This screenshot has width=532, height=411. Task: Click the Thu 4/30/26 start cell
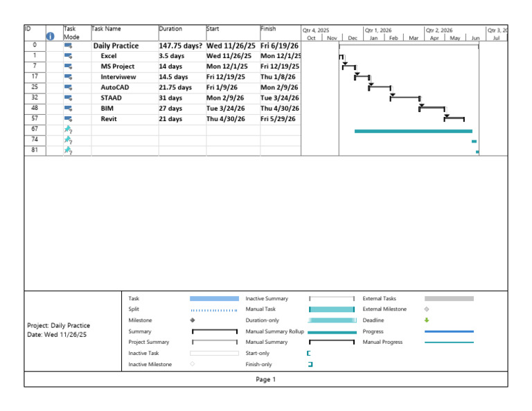tap(233, 119)
